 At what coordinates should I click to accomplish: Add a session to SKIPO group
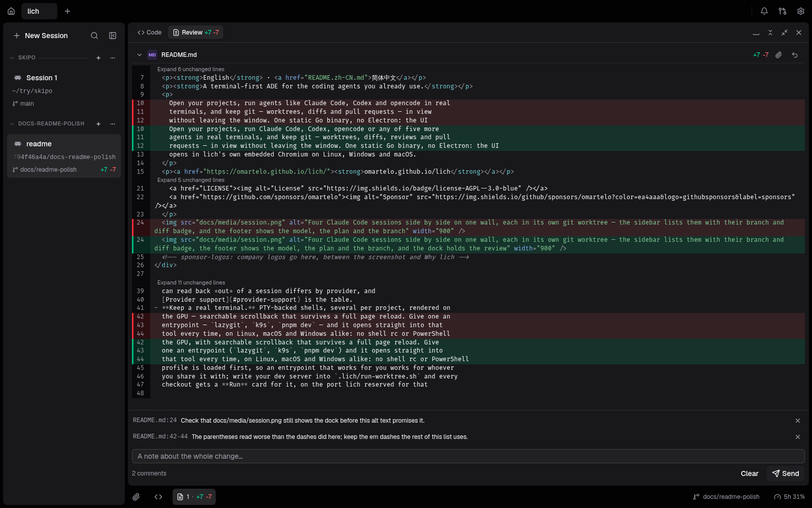(98, 58)
